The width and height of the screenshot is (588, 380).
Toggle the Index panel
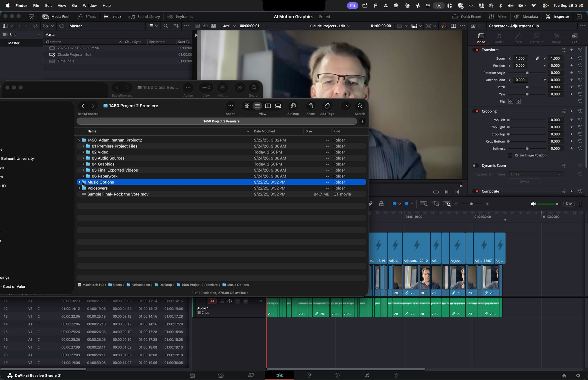[112, 17]
